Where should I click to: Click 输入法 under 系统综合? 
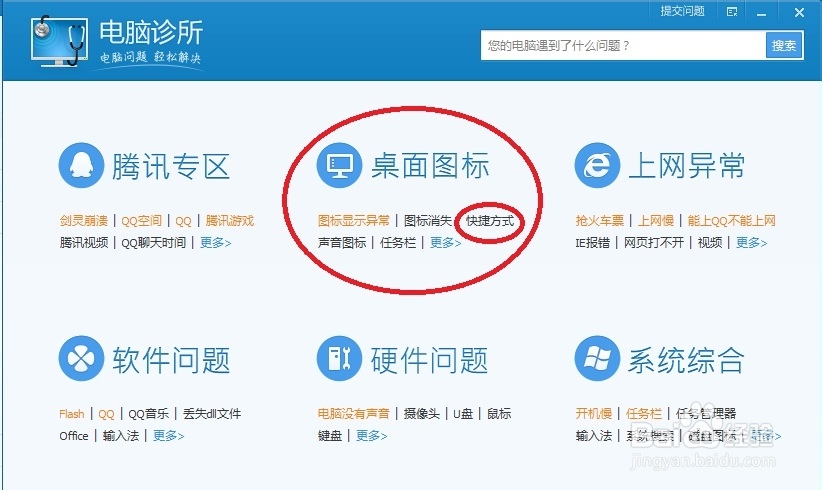pos(594,436)
